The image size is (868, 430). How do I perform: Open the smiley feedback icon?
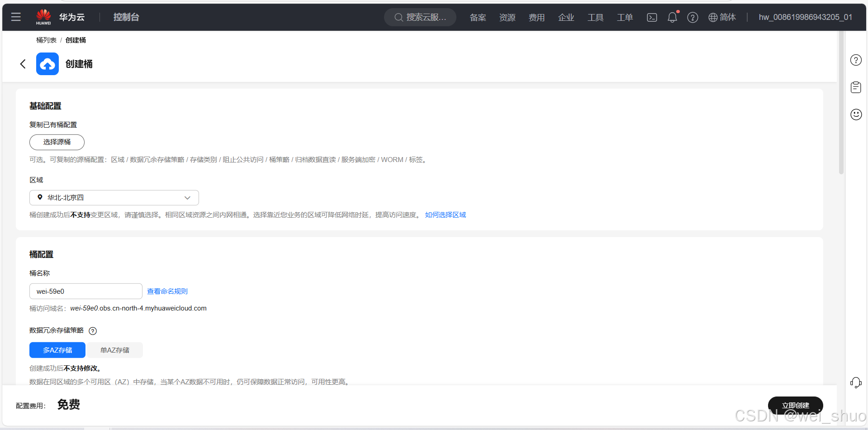[856, 115]
